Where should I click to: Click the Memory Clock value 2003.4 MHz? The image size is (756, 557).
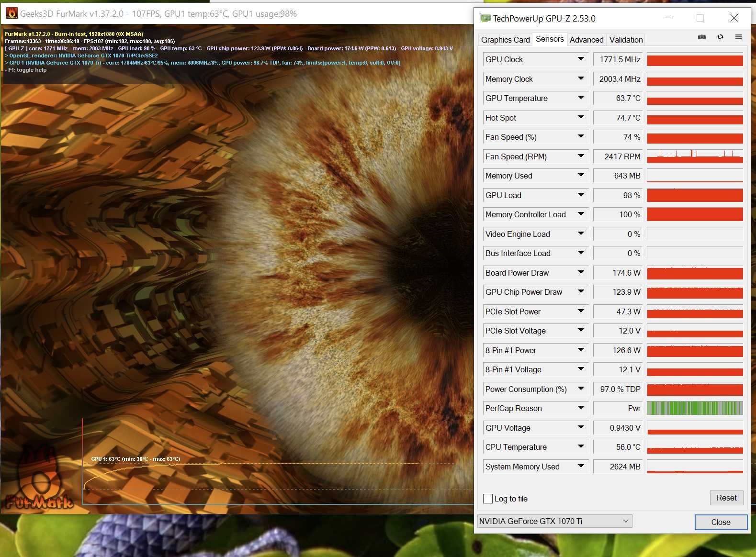618,79
